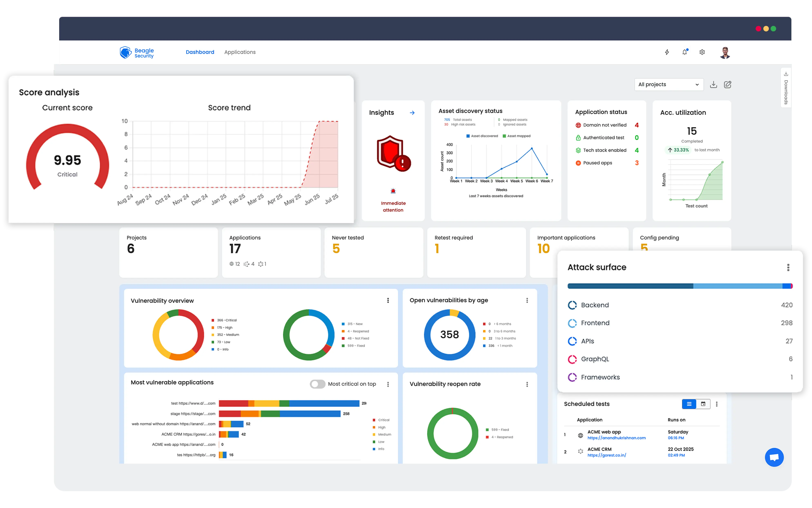Screen dimensions: 812x508
Task: Select the Dashboard tab
Action: (x=200, y=52)
